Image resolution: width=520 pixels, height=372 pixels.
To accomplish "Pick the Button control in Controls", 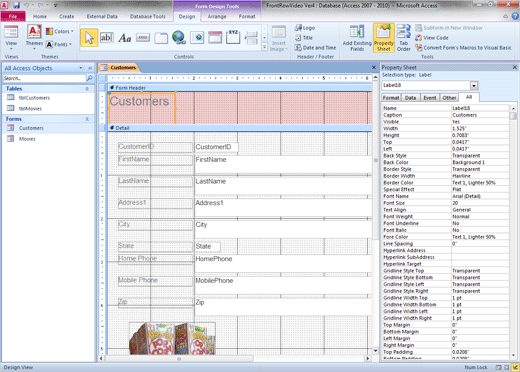I will (143, 38).
